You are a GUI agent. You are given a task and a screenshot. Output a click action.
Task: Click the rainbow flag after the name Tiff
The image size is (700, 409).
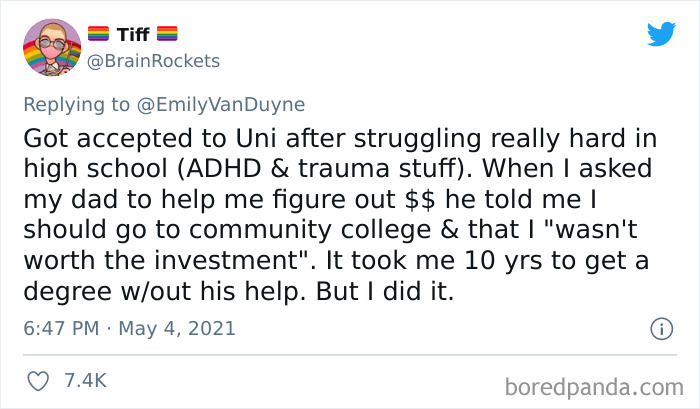(167, 37)
